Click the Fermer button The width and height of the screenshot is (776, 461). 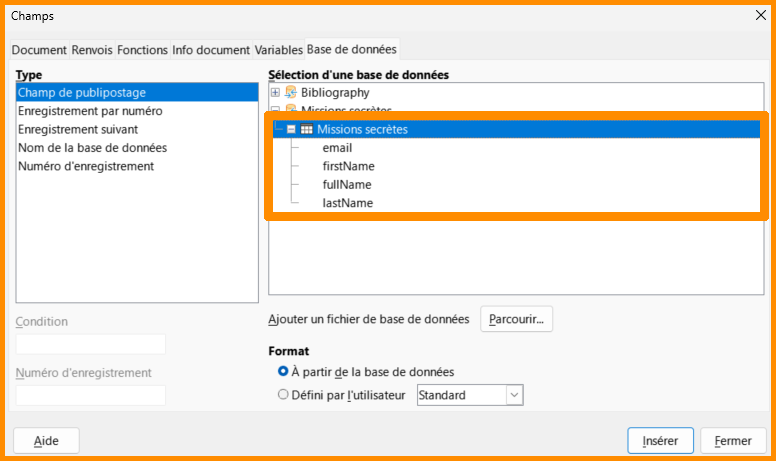click(733, 440)
